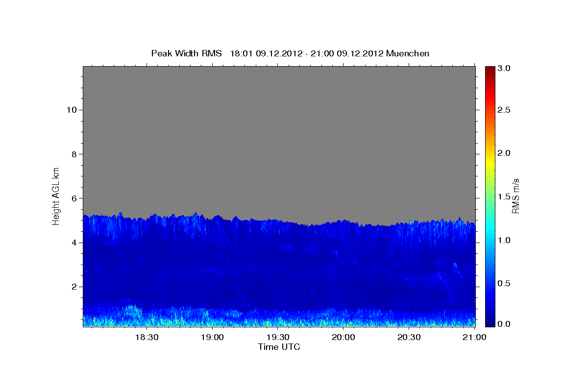
Task: Click the colorbar value 2.0
Action: click(505, 153)
